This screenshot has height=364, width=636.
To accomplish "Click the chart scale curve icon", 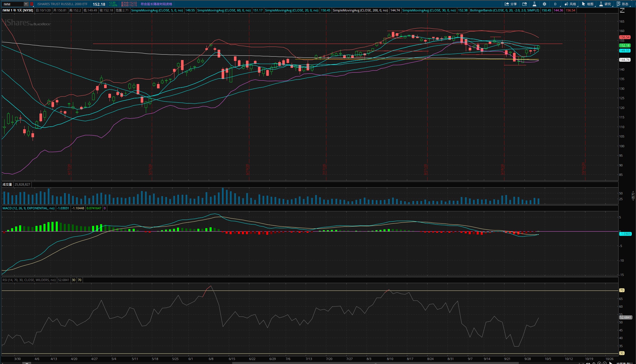I will pyautogui.click(x=622, y=10).
